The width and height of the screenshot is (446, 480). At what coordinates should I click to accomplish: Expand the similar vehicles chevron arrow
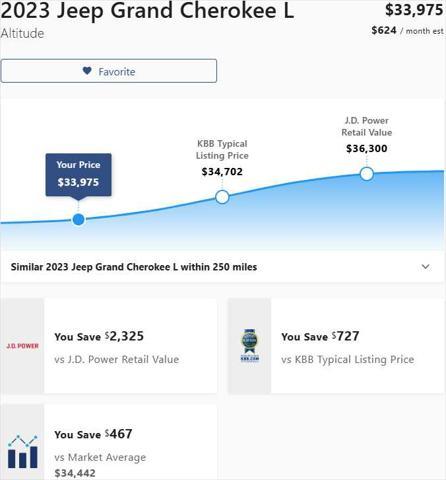tap(426, 267)
